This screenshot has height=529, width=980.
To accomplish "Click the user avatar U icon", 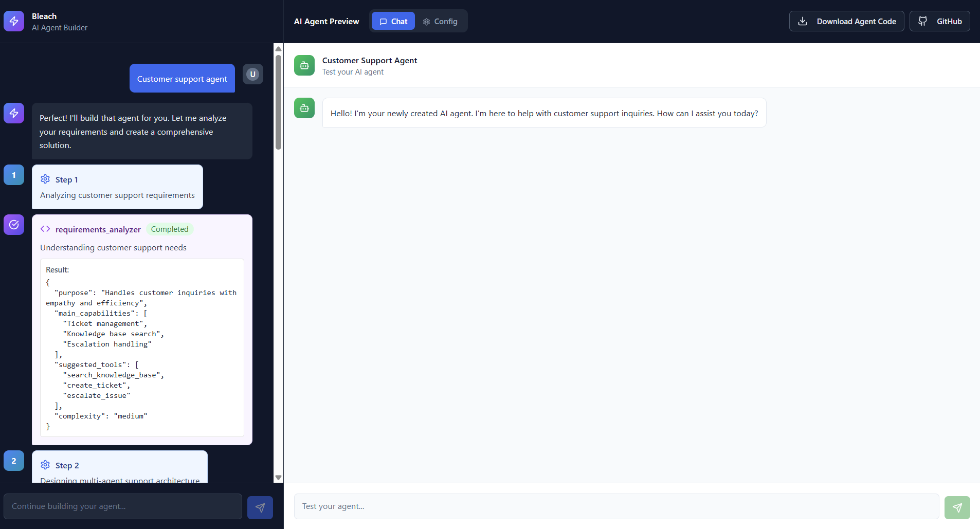I will click(252, 74).
